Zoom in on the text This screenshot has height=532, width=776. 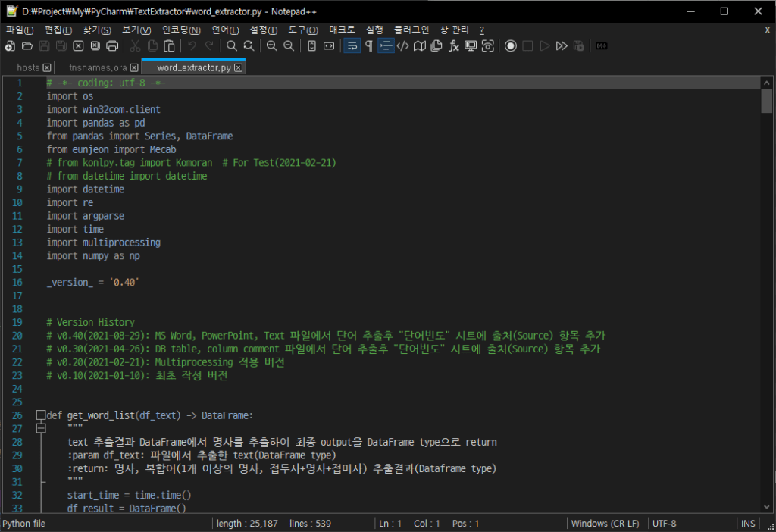(272, 45)
